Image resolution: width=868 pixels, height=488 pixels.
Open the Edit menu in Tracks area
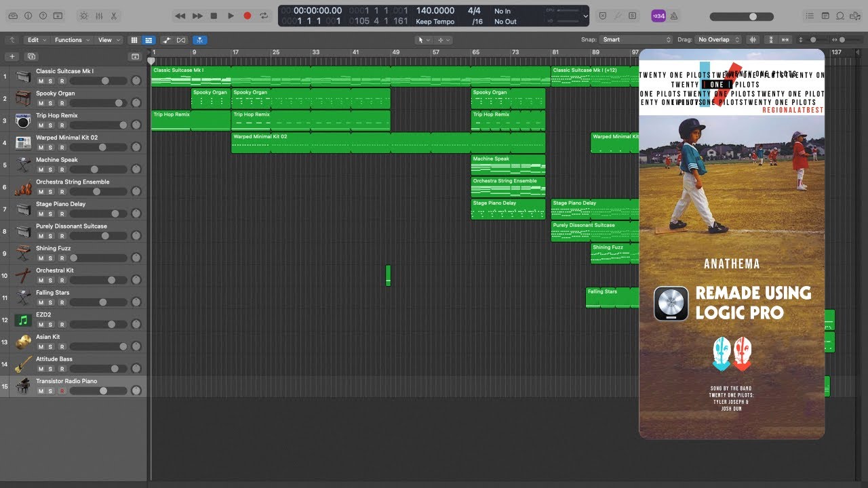37,40
